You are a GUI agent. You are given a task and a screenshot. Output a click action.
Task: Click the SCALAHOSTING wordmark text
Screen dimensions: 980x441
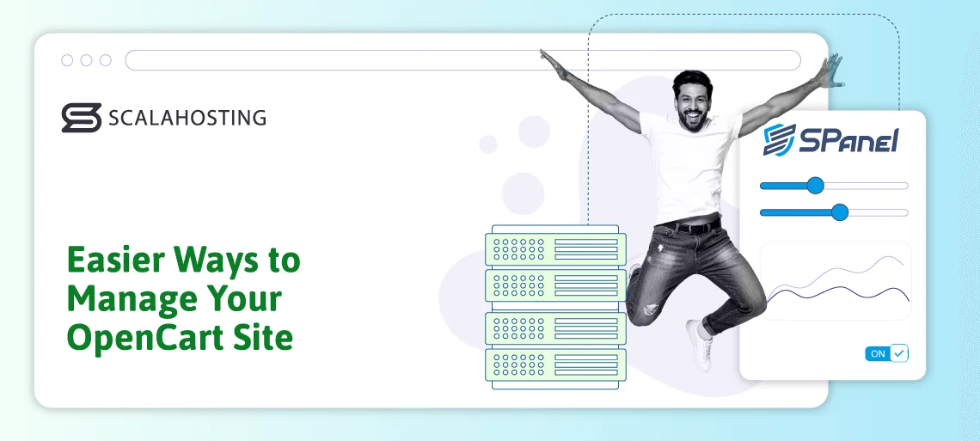187,118
